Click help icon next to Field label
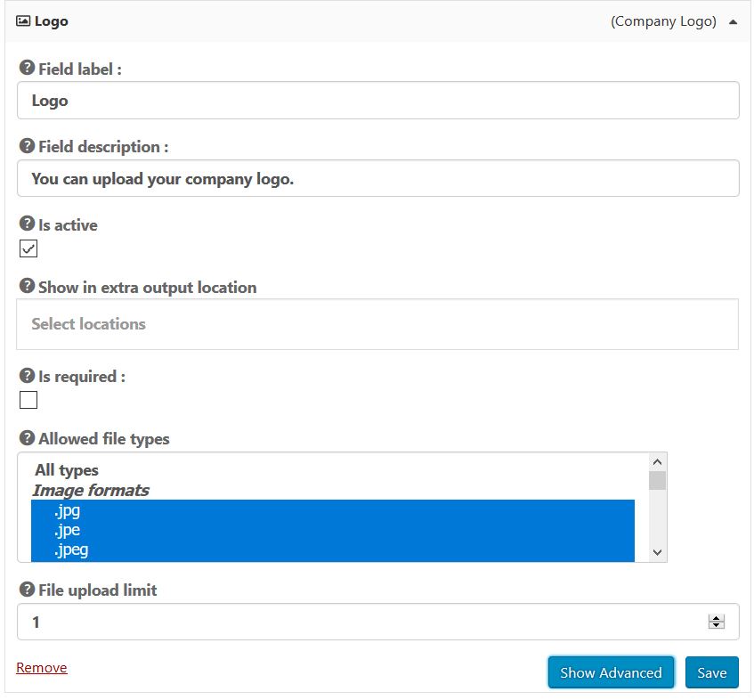This screenshot has width=754, height=700. (x=27, y=69)
